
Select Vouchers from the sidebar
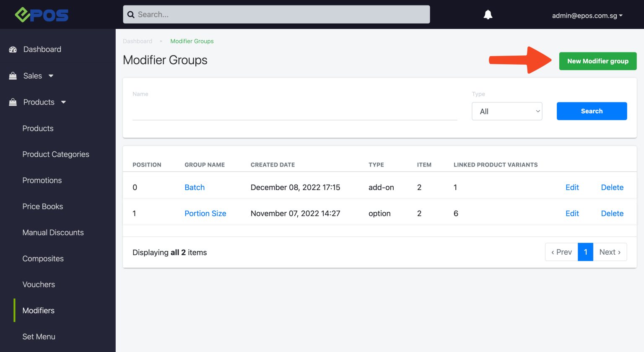[39, 284]
